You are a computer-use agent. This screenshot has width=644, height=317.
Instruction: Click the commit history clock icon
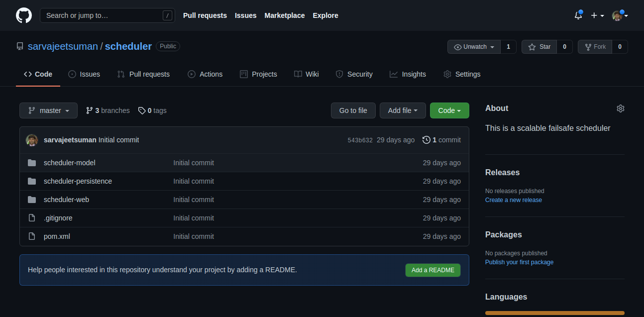click(426, 140)
